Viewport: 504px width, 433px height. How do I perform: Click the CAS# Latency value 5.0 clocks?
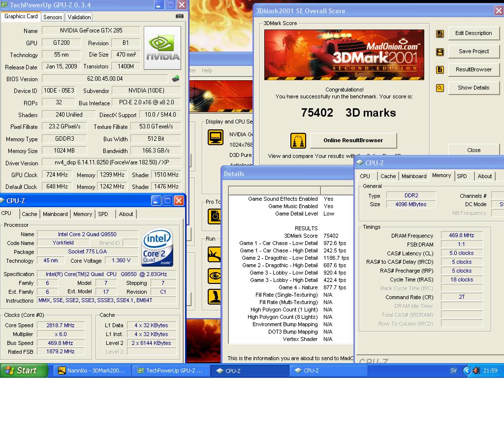462,253
